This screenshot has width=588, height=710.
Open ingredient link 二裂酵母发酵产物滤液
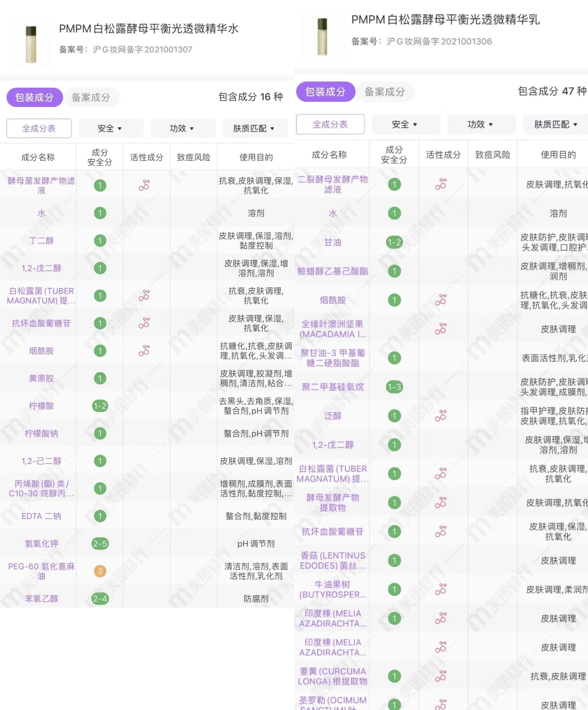(x=333, y=184)
